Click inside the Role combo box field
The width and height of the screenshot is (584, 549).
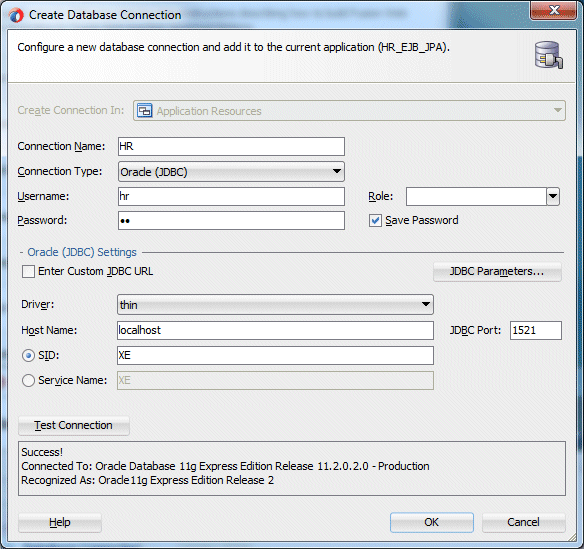(x=476, y=196)
